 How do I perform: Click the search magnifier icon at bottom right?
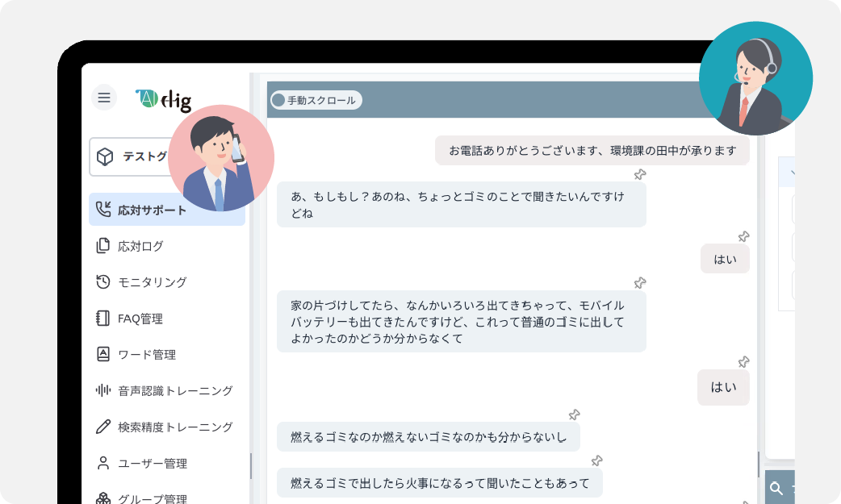pos(776,488)
